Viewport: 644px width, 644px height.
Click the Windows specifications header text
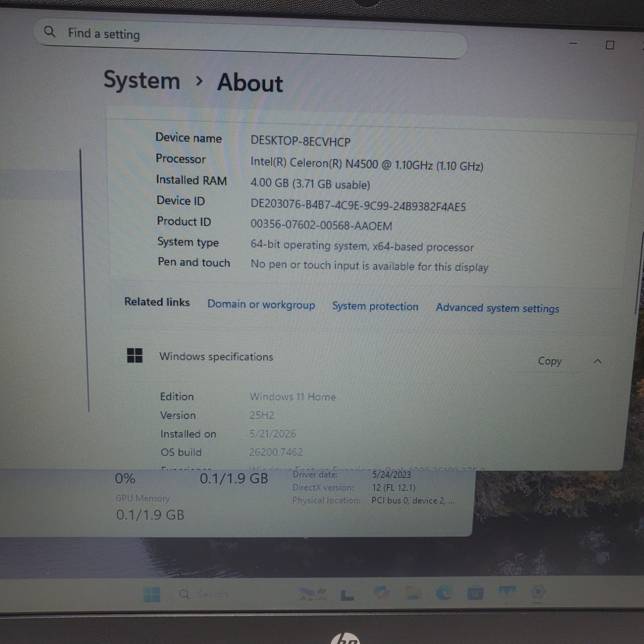tap(216, 357)
